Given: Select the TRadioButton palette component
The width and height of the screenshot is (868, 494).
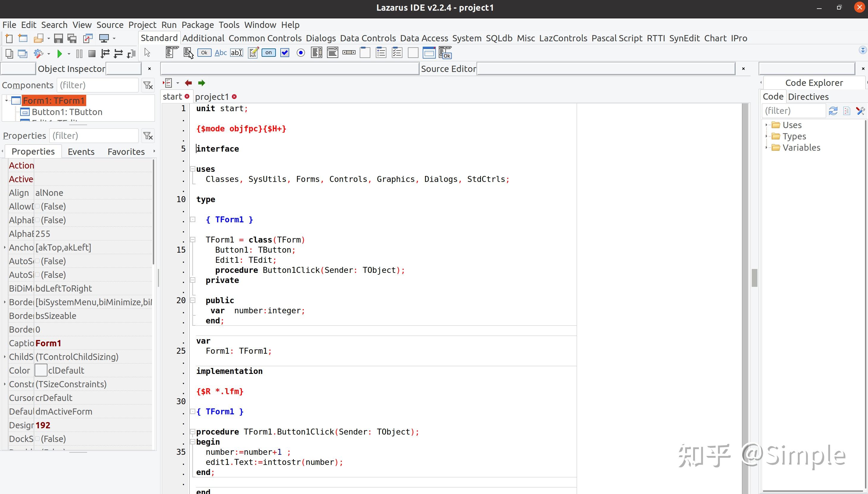Looking at the screenshot, I should click(x=301, y=53).
